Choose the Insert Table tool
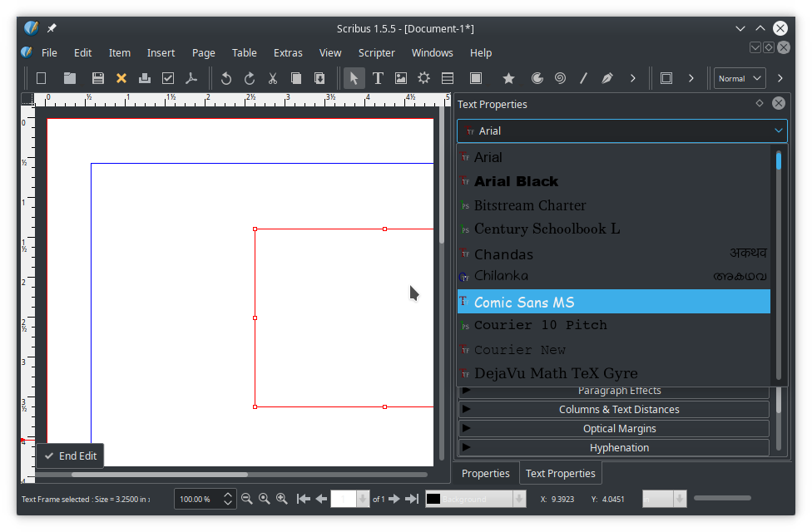812x532 pixels. [x=448, y=78]
